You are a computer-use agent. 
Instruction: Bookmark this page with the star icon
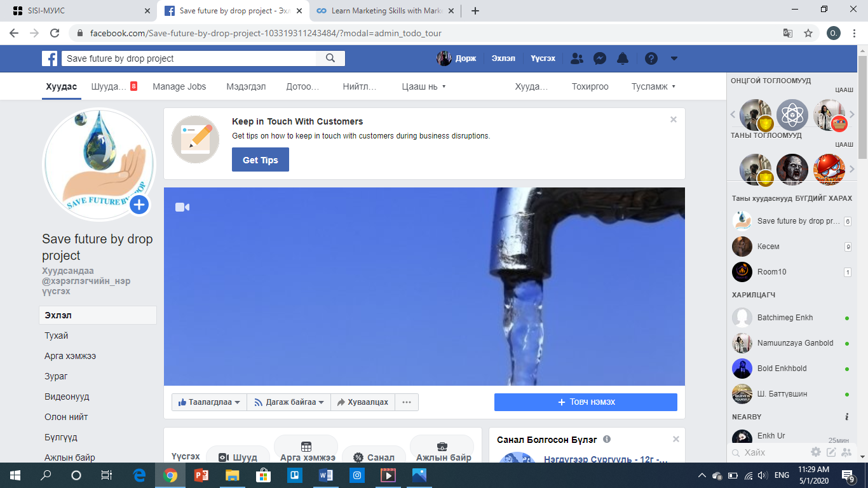click(x=808, y=33)
